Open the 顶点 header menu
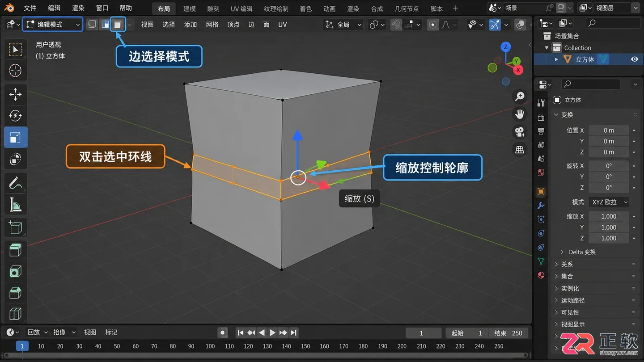 (233, 25)
